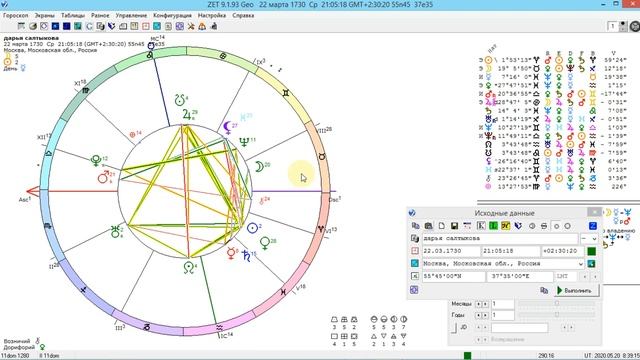Screen dimensions: 640x360
Task: Click the globe sphere icon in main toolbar
Action: click(x=33, y=27)
